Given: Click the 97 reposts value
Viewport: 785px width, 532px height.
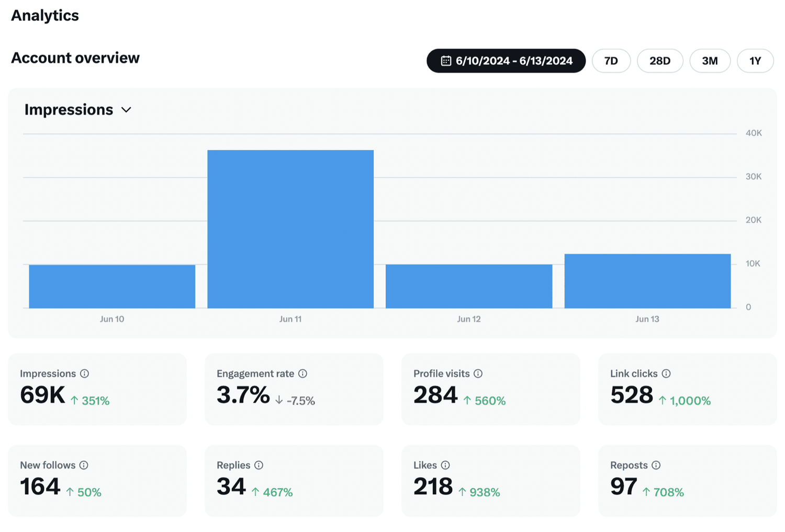Looking at the screenshot, I should [624, 486].
